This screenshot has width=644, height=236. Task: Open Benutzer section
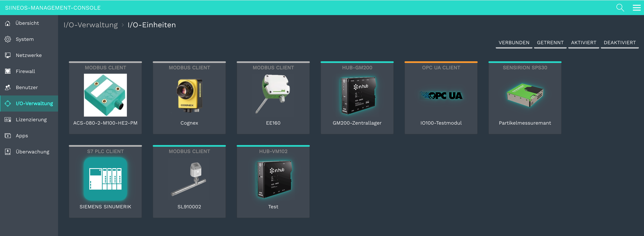click(x=29, y=87)
